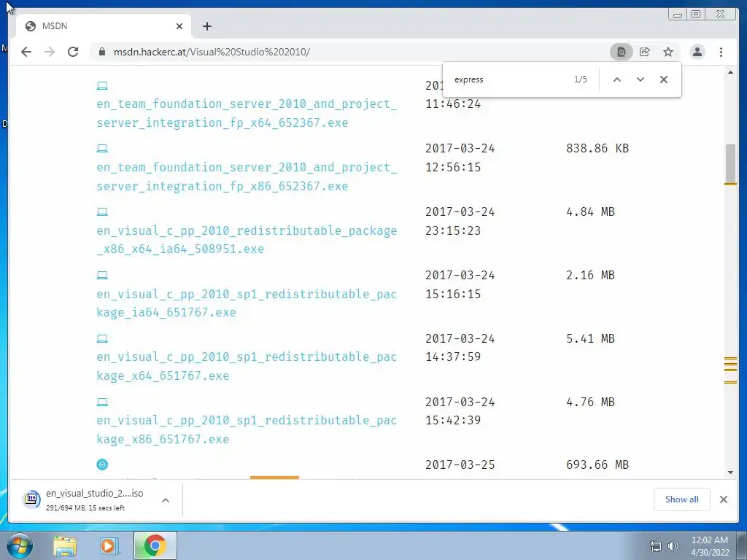Click the scrollbar down arrow
Screen dimensions: 747x560
pyautogui.click(x=730, y=472)
